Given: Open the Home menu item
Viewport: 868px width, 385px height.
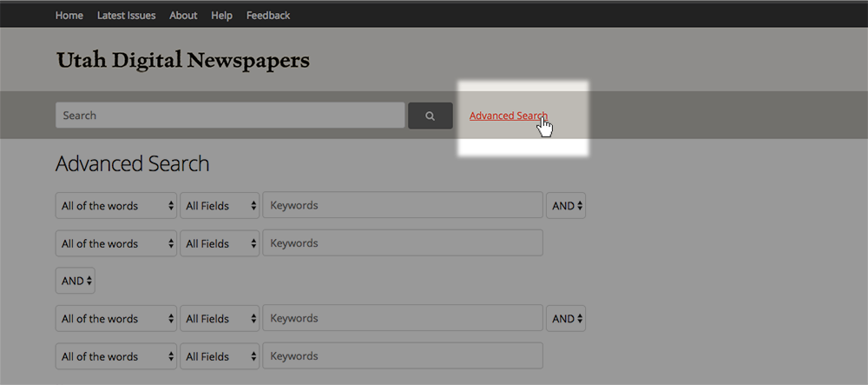Looking at the screenshot, I should (x=69, y=16).
